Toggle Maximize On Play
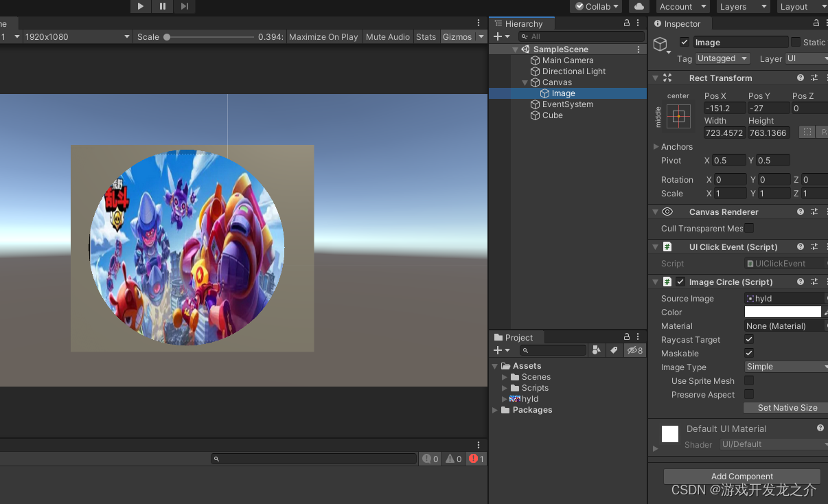The image size is (828, 504). click(x=323, y=36)
